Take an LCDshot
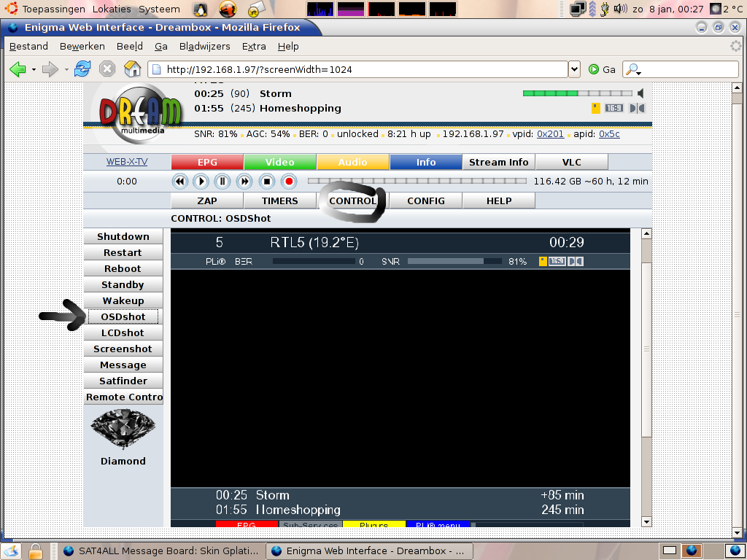The height and width of the screenshot is (560, 747). pos(123,332)
